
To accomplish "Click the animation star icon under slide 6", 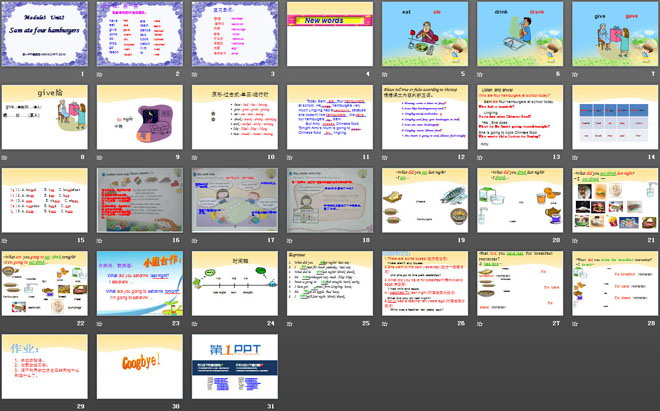I will coord(480,75).
